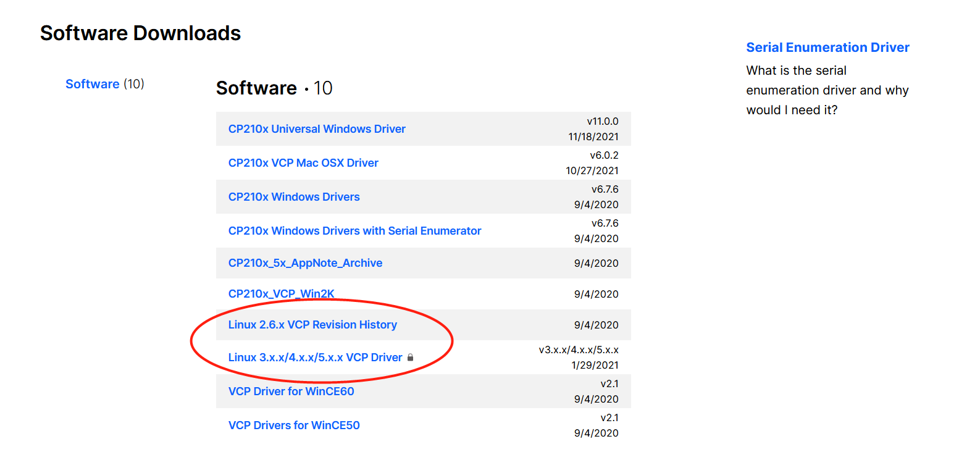Click the date 11/18/2021
980x473 pixels.
[x=593, y=137]
